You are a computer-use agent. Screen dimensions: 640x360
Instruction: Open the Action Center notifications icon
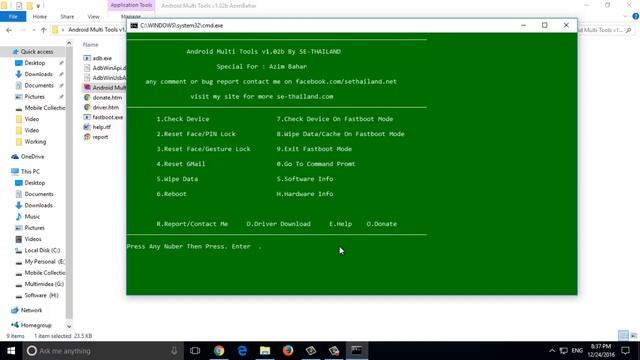(x=625, y=351)
